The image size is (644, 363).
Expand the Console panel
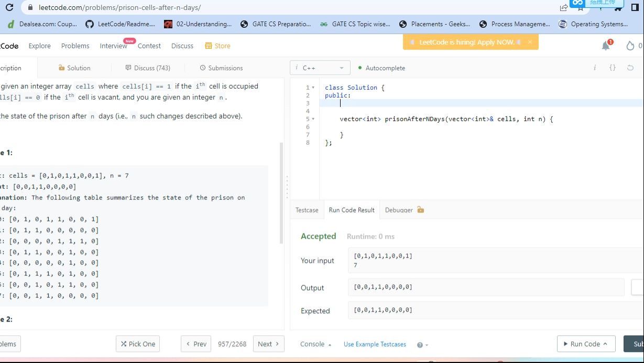315,344
